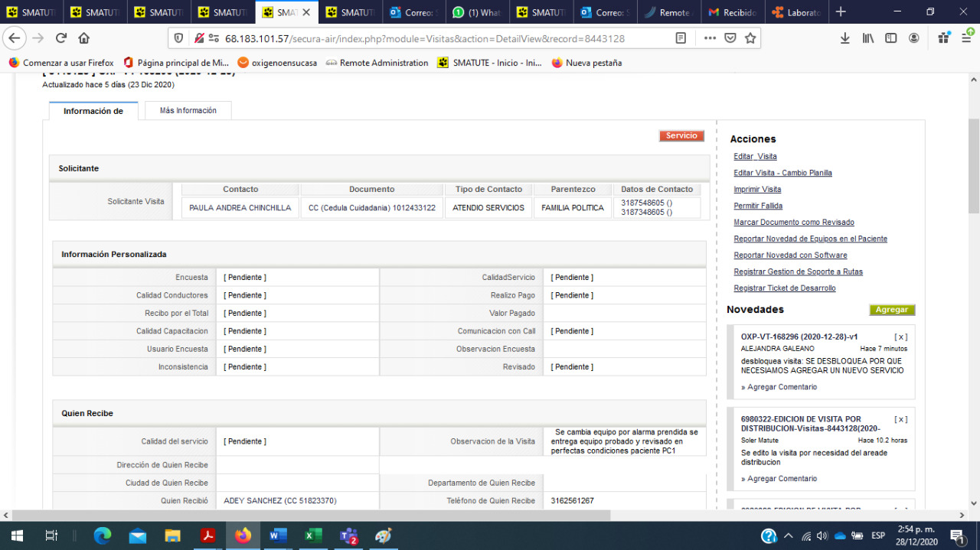This screenshot has height=550, width=980.
Task: Open the Windows Start menu
Action: pyautogui.click(x=16, y=535)
